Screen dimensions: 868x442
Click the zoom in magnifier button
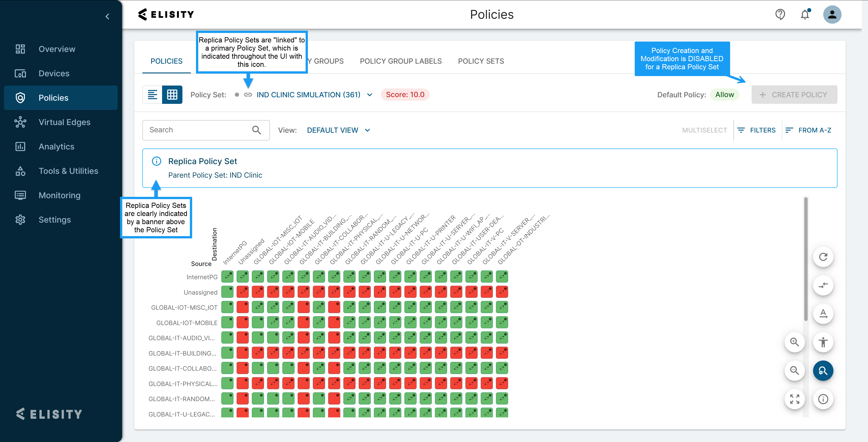coord(795,342)
